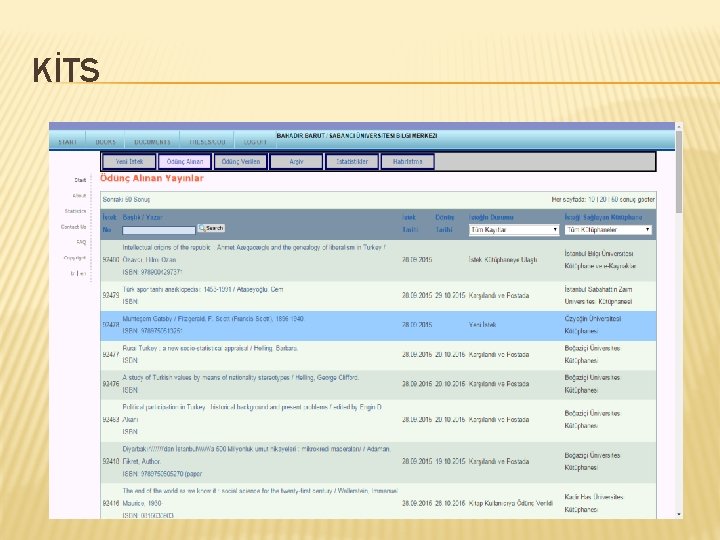This screenshot has width=720, height=540.
Task: Open the About link in left sidebar
Action: coord(79,196)
